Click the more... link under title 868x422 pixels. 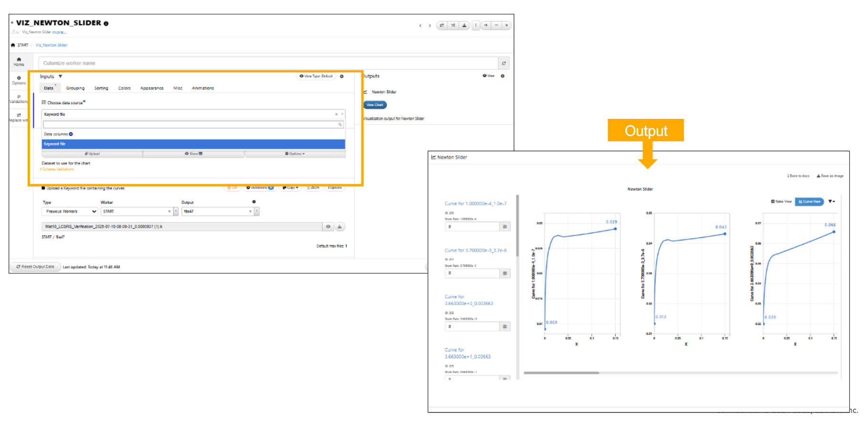tap(59, 32)
